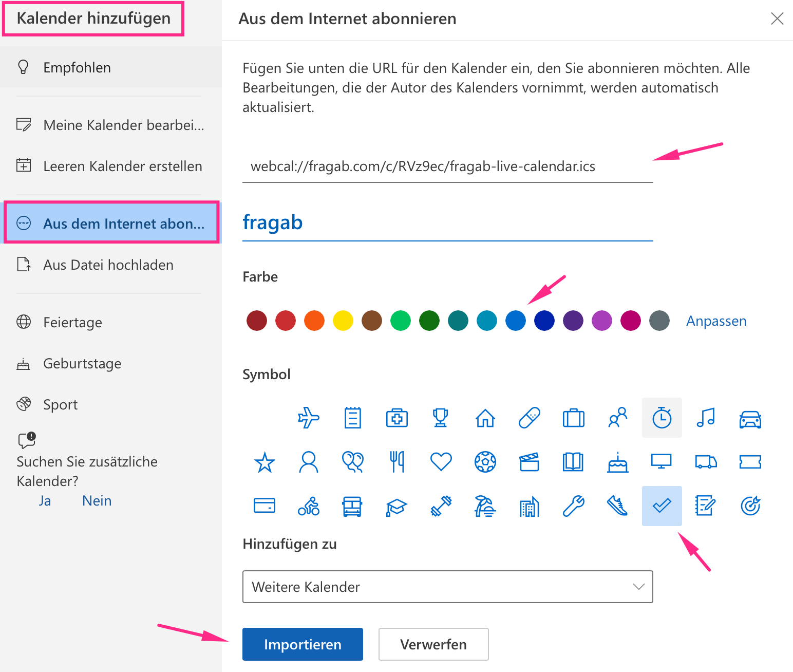The width and height of the screenshot is (793, 672).
Task: Choose the birthday cake symbol
Action: click(618, 462)
